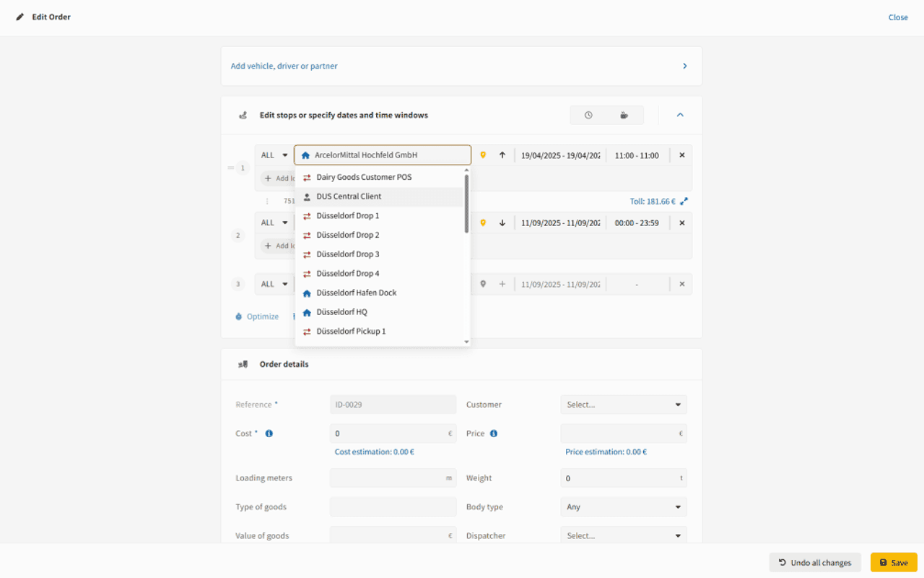Click the down arrow icon on stop 2
924x578 pixels.
502,223
